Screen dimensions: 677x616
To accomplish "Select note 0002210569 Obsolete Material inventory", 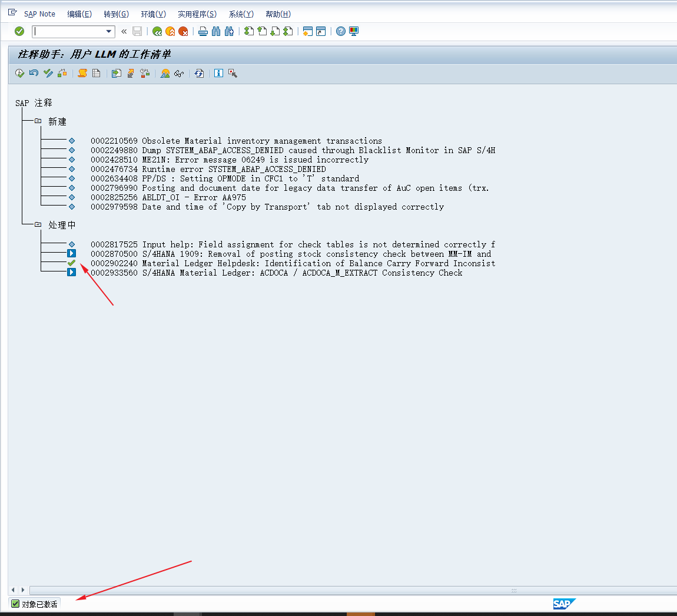I will (236, 141).
